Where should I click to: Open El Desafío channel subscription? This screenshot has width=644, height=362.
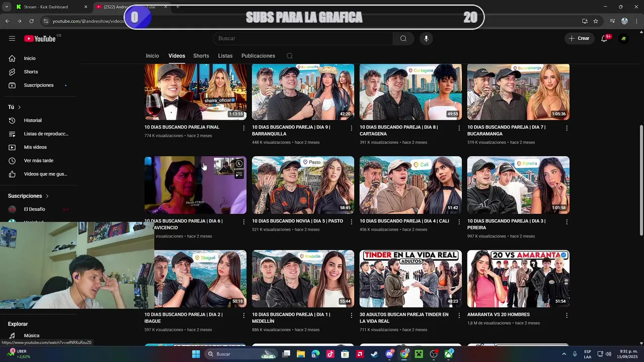(40, 209)
